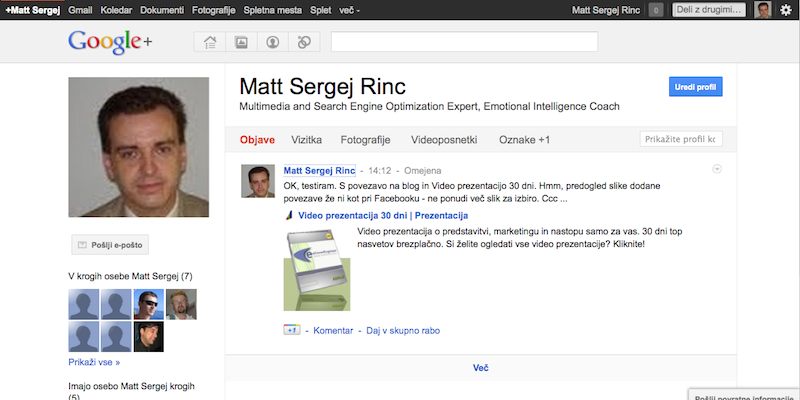Open the Circles icon in toolbar
Viewport: 800px width, 400px height.
pyautogui.click(x=304, y=42)
